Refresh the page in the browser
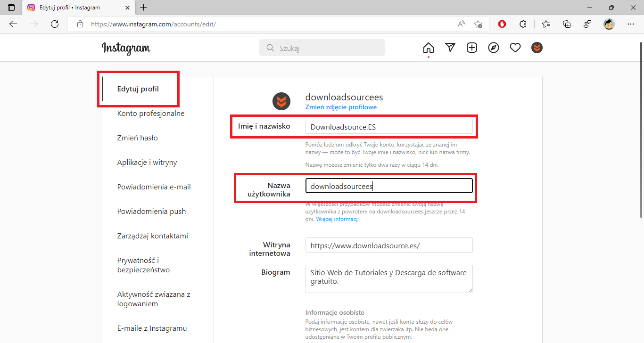Image resolution: width=644 pixels, height=343 pixels. pyautogui.click(x=55, y=24)
